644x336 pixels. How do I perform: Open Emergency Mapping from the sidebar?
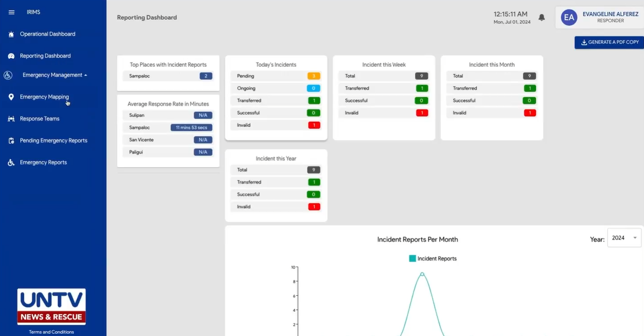[x=11, y=97]
